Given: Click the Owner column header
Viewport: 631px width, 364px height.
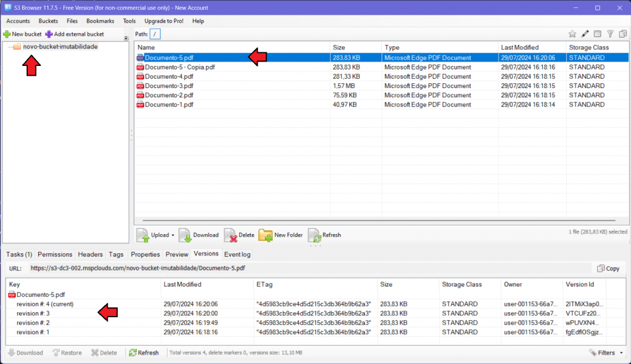Looking at the screenshot, I should pyautogui.click(x=532, y=285).
